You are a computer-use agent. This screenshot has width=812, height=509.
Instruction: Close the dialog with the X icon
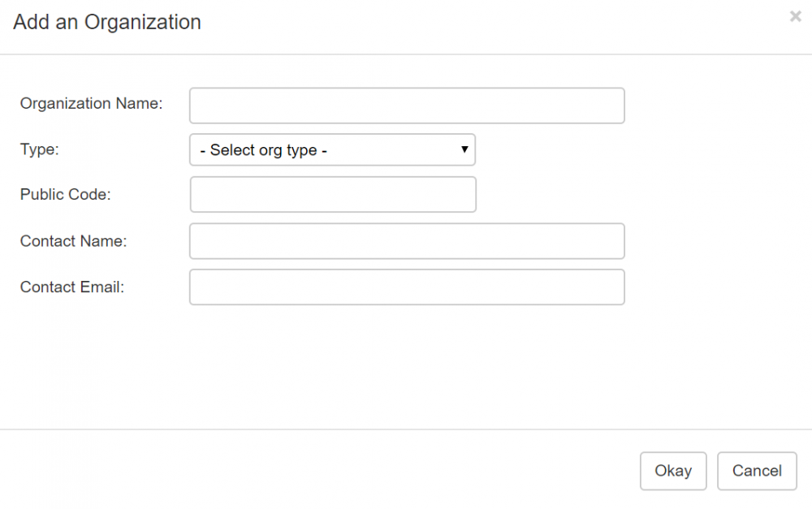tap(795, 16)
